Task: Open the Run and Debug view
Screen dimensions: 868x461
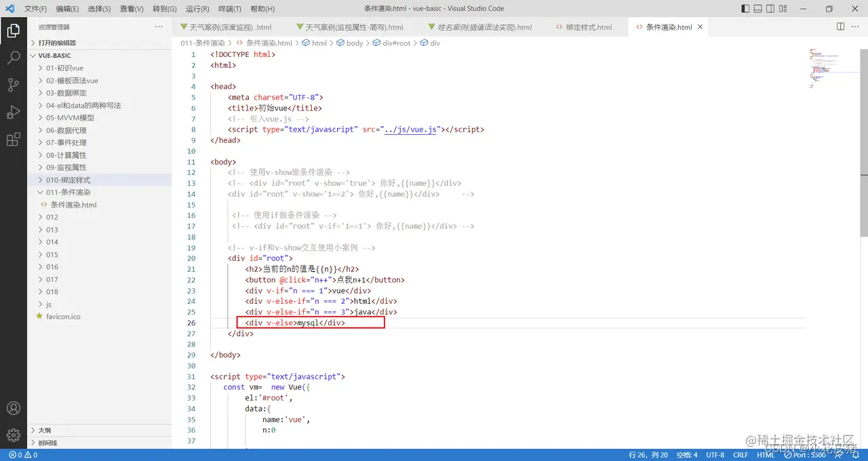Action: 13,113
